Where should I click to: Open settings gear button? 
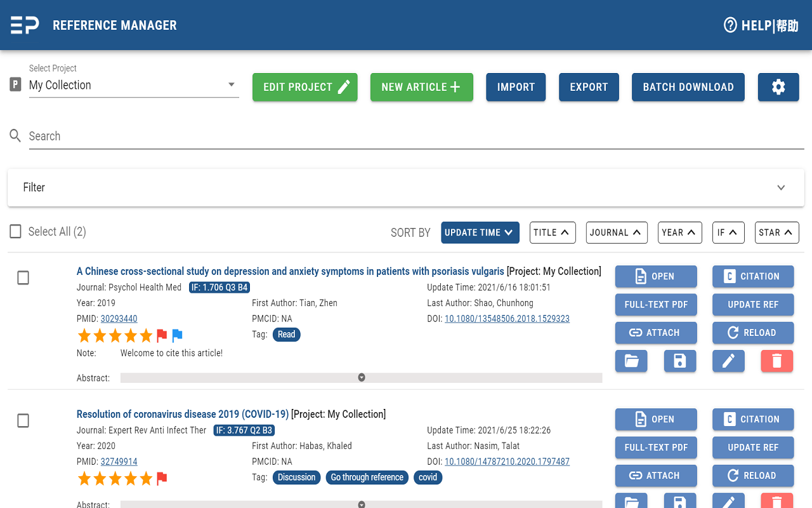tap(778, 87)
